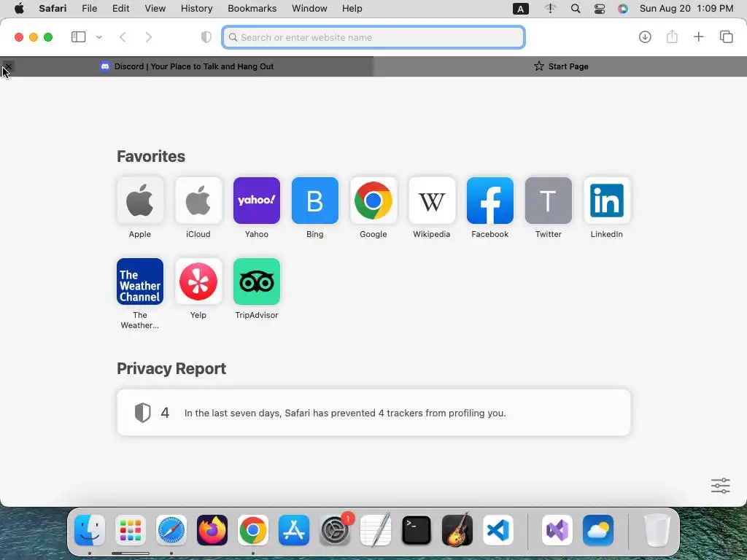
Task: Activate Siri from the menu bar
Action: (623, 9)
